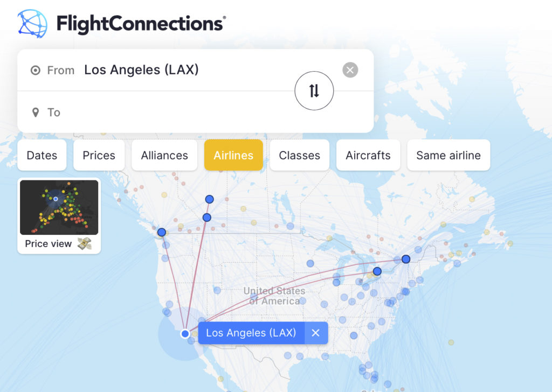Click the FlightConnections globe logo
The width and height of the screenshot is (552, 392).
coord(32,24)
